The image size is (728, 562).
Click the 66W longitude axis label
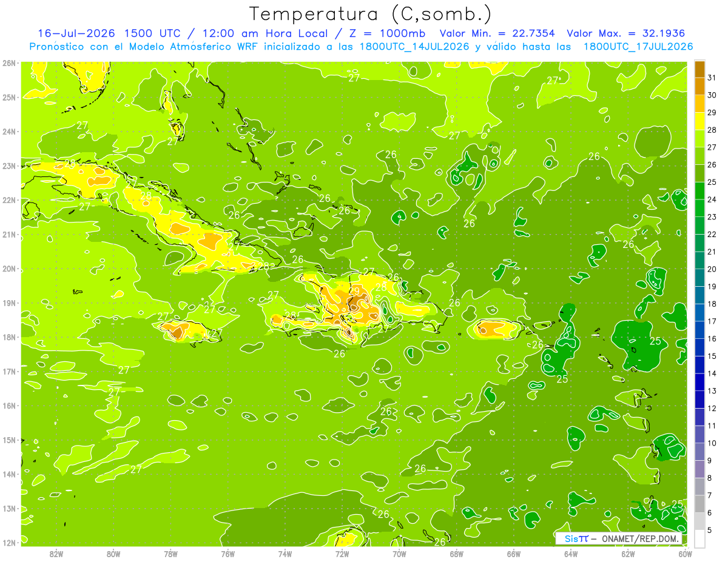click(514, 554)
